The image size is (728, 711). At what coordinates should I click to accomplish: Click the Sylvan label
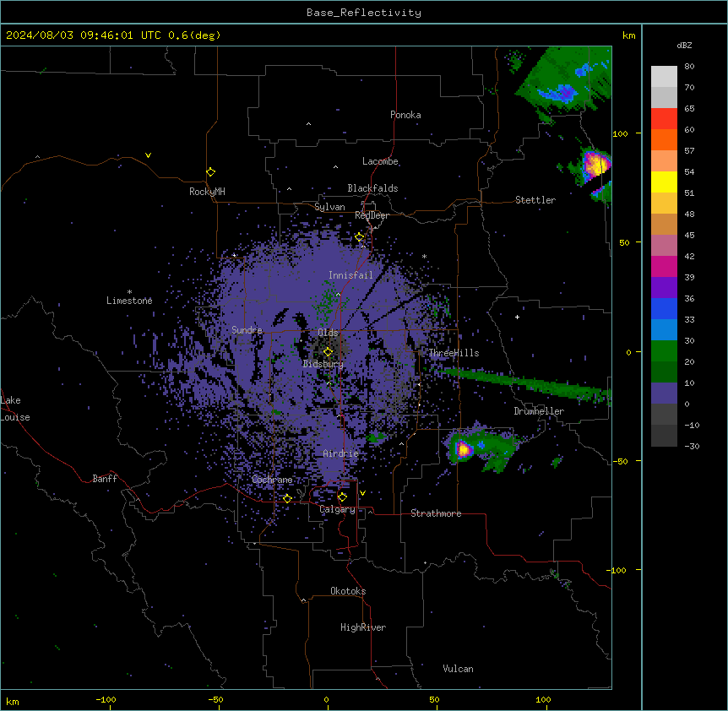pyautogui.click(x=329, y=207)
